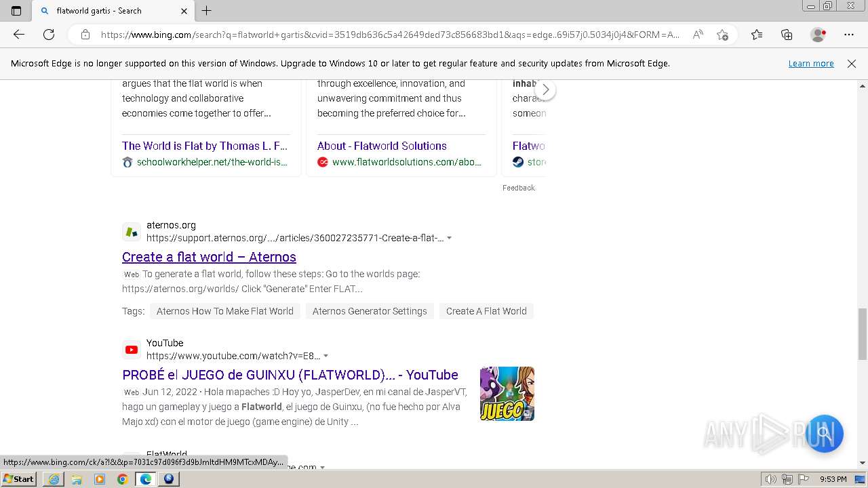Open a new tab
Viewport: 868px width, 488px height.
[207, 11]
